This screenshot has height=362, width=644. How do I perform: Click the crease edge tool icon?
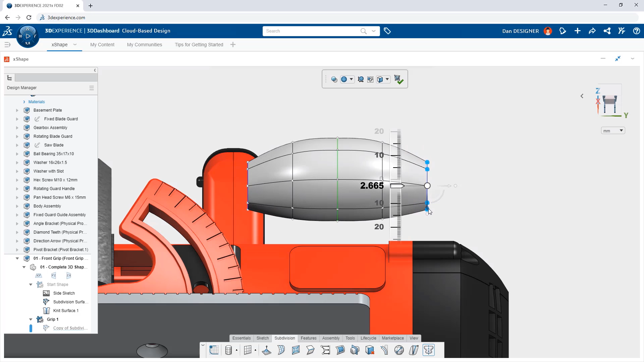point(385,350)
